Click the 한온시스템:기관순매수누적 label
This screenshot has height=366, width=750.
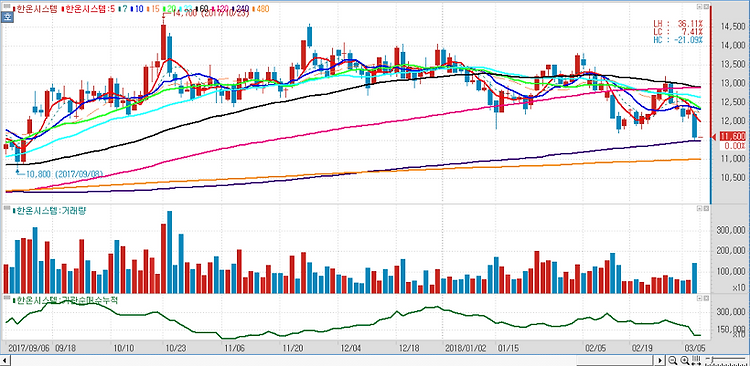point(66,300)
